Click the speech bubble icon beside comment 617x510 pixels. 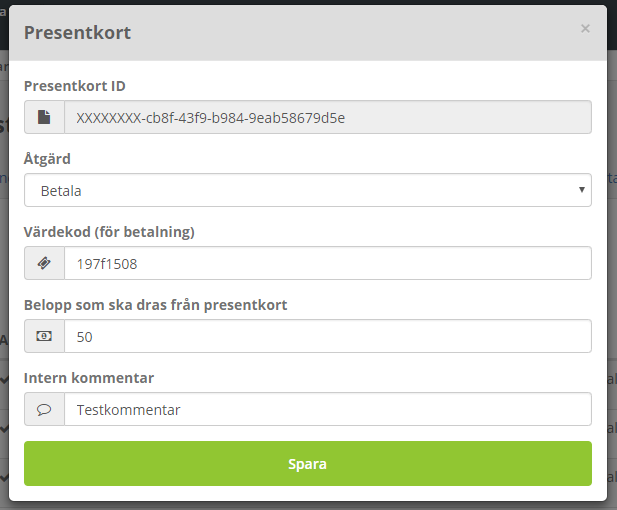click(44, 410)
